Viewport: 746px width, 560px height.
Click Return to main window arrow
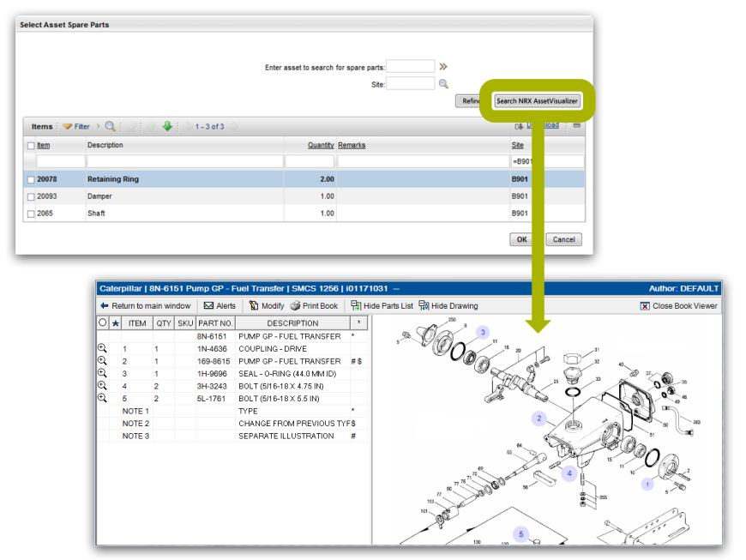tap(105, 306)
